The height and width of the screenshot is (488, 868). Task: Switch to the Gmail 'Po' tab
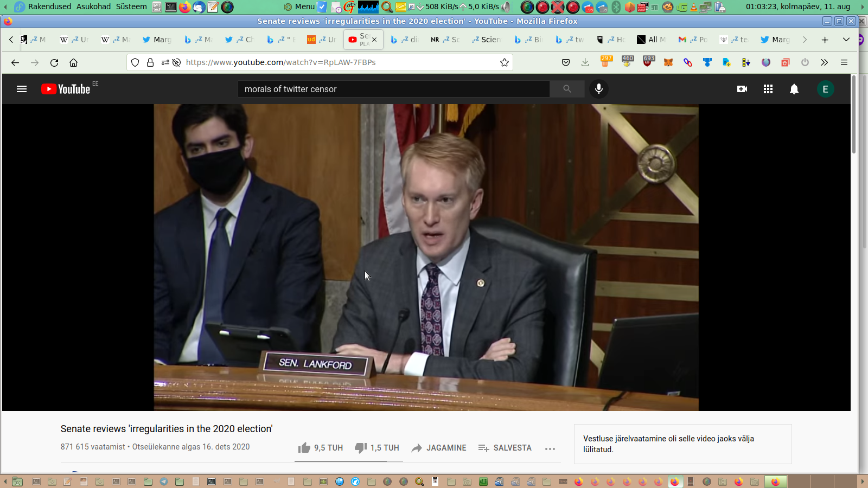click(x=693, y=40)
